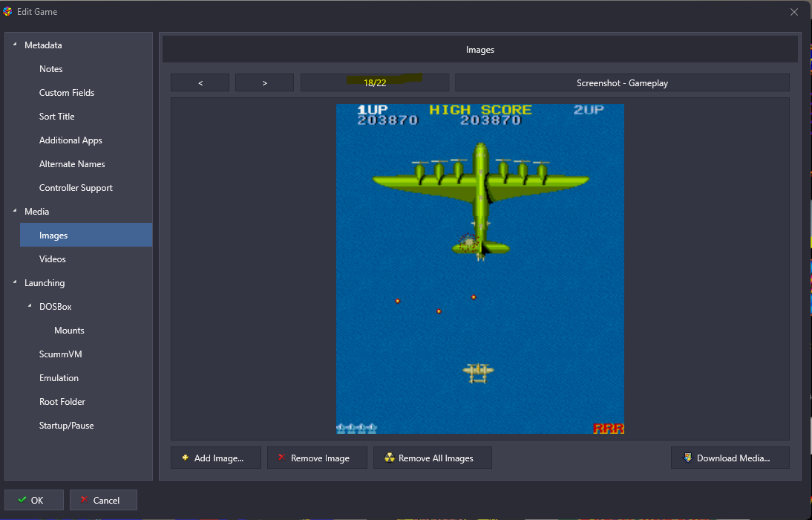
Task: Click the 18/22 image counter
Action: click(375, 83)
